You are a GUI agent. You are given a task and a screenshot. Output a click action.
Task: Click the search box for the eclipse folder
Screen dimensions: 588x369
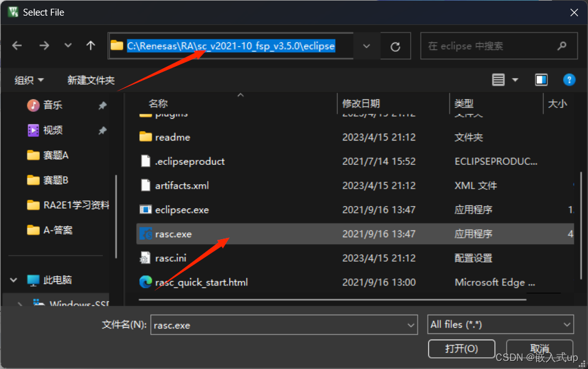[x=499, y=46]
